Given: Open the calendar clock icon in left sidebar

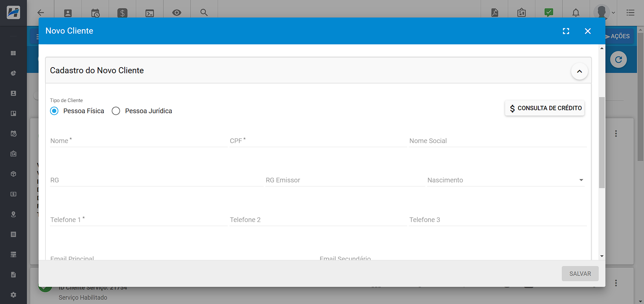Looking at the screenshot, I should pyautogui.click(x=13, y=134).
